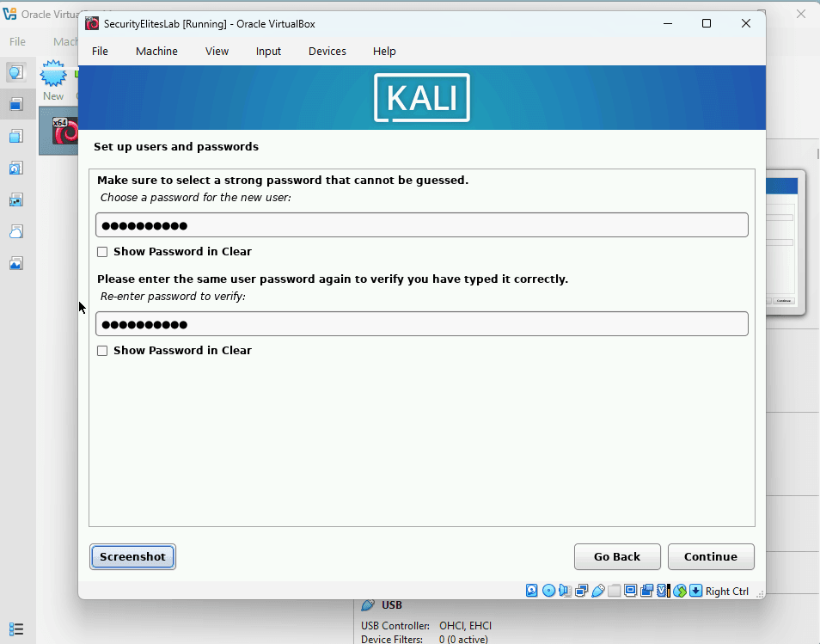This screenshot has height=644, width=820.
Task: Open the Machine menu
Action: 156,51
